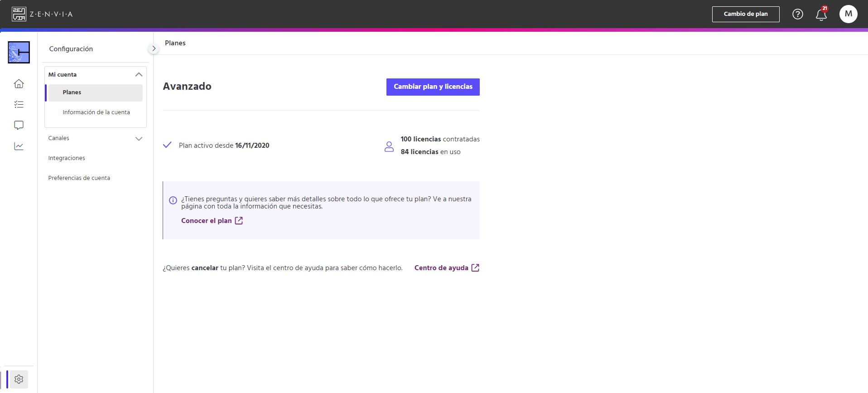Screen dimensions: 868x393
Task: Click Cambio de plan button in header
Action: [745, 14]
